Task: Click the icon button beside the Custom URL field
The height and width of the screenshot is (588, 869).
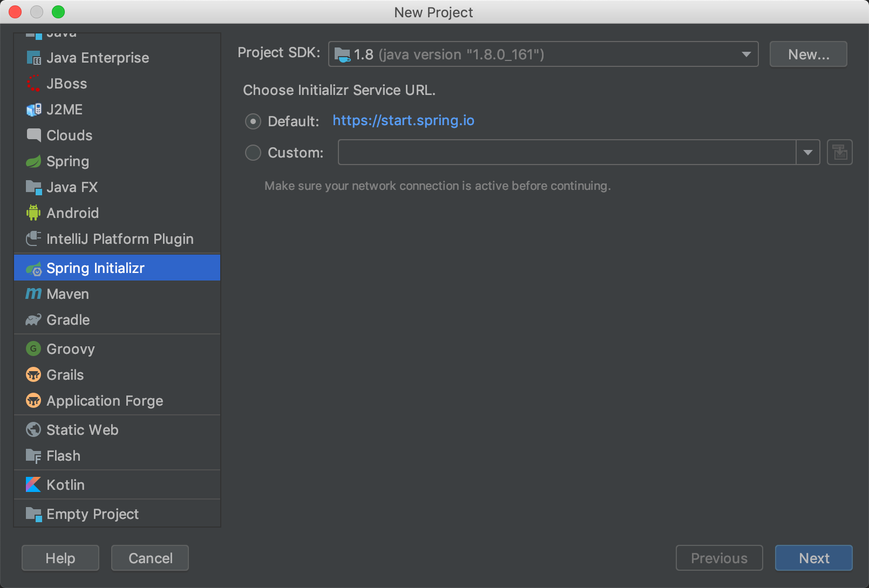Action: tap(839, 153)
